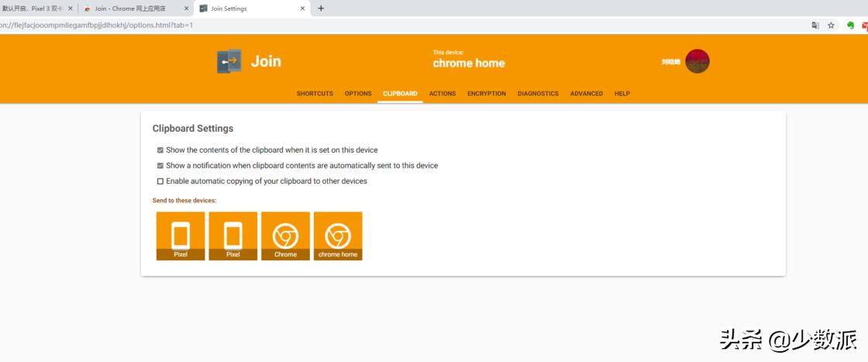
Task: Toggle show notification when clipboard sent checkbox
Action: tap(160, 166)
